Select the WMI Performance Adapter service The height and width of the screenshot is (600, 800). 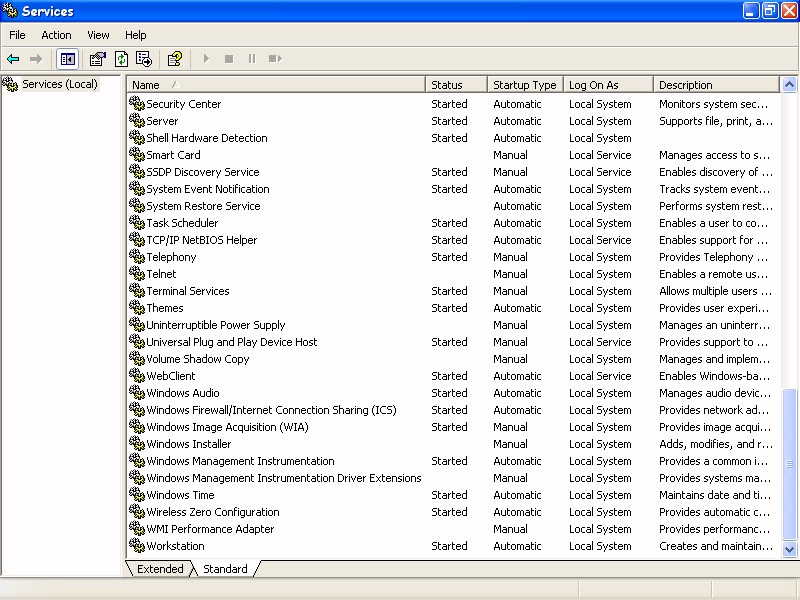(210, 529)
